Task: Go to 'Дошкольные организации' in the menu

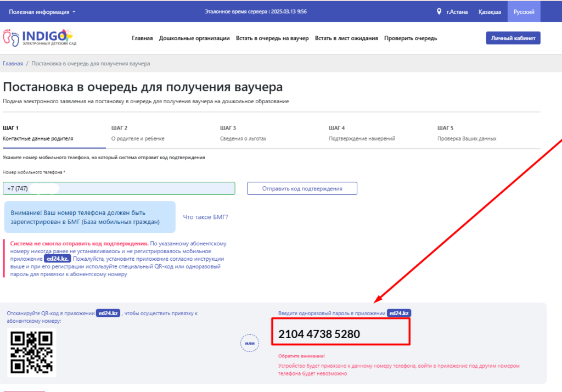Action: [194, 38]
